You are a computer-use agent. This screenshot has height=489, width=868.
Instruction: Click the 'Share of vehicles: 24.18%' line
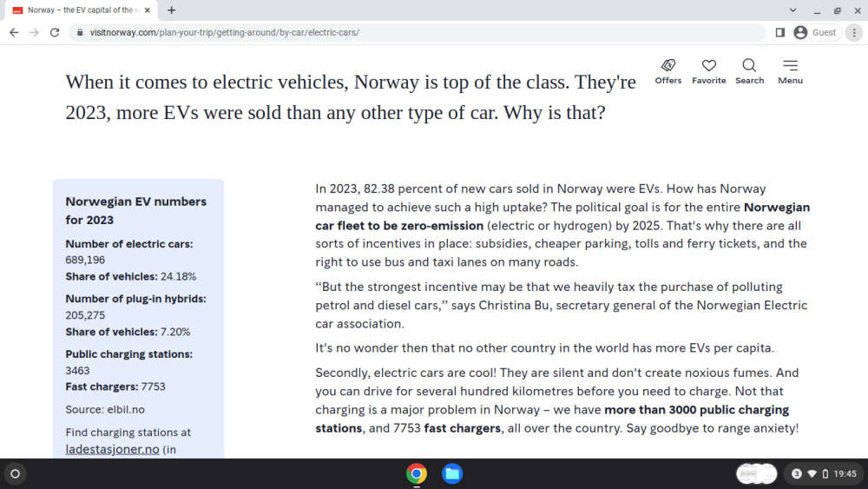point(131,276)
